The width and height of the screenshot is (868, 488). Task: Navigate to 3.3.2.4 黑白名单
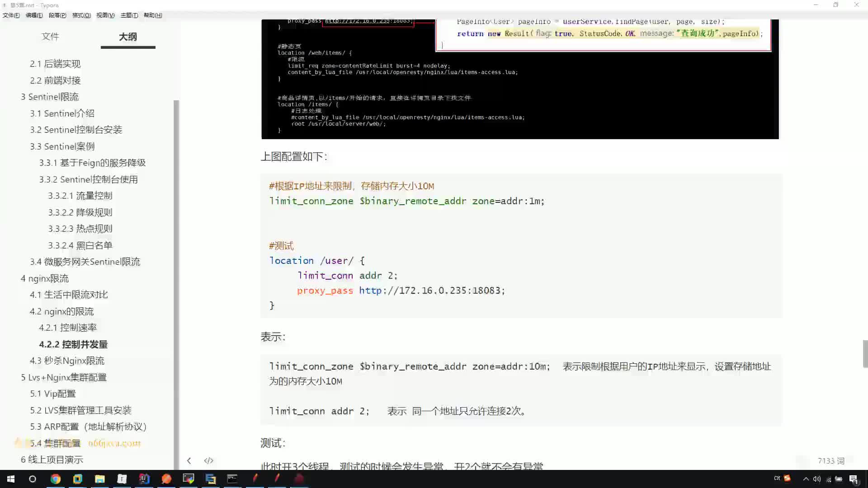80,245
